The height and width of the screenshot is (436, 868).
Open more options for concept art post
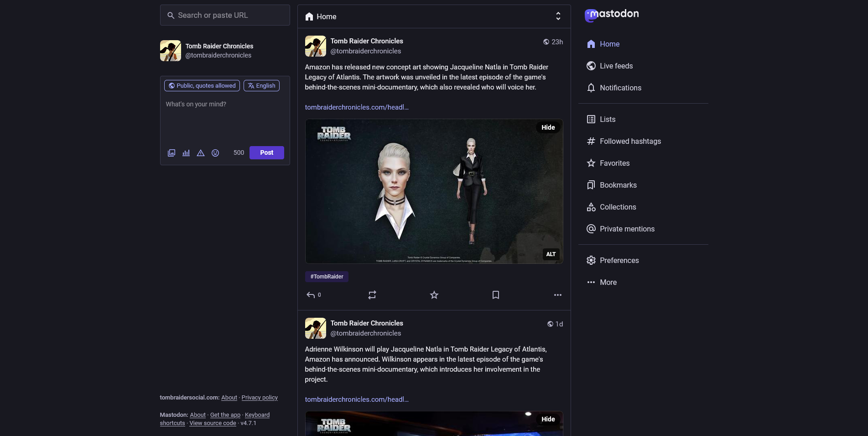[557, 295]
